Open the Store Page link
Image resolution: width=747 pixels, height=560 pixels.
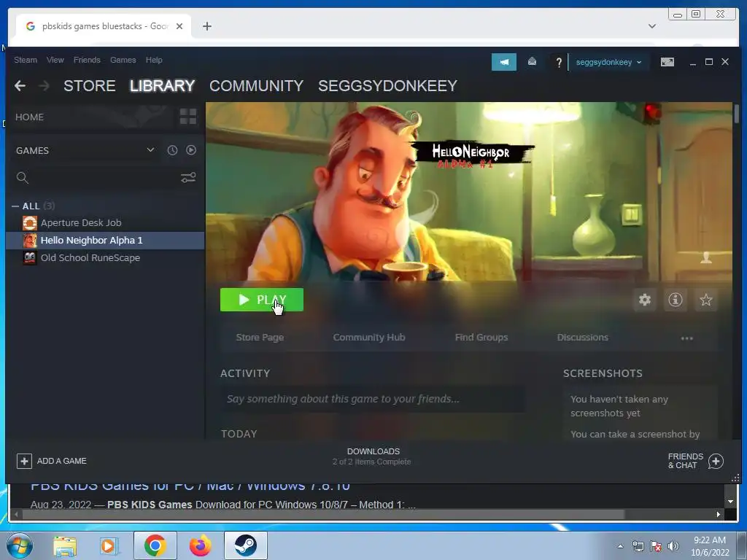coord(260,337)
